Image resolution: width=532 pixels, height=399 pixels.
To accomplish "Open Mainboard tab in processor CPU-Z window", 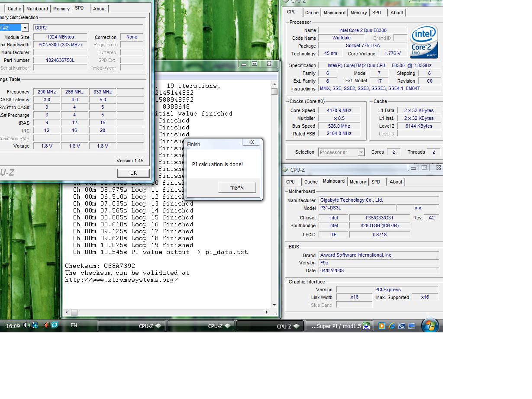I will click(x=335, y=13).
